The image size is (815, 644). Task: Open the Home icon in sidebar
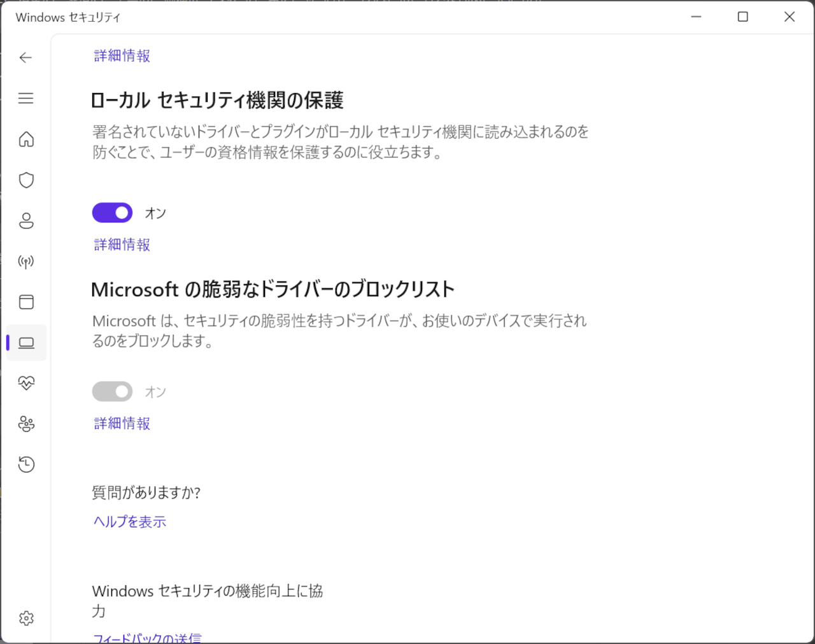pyautogui.click(x=26, y=139)
